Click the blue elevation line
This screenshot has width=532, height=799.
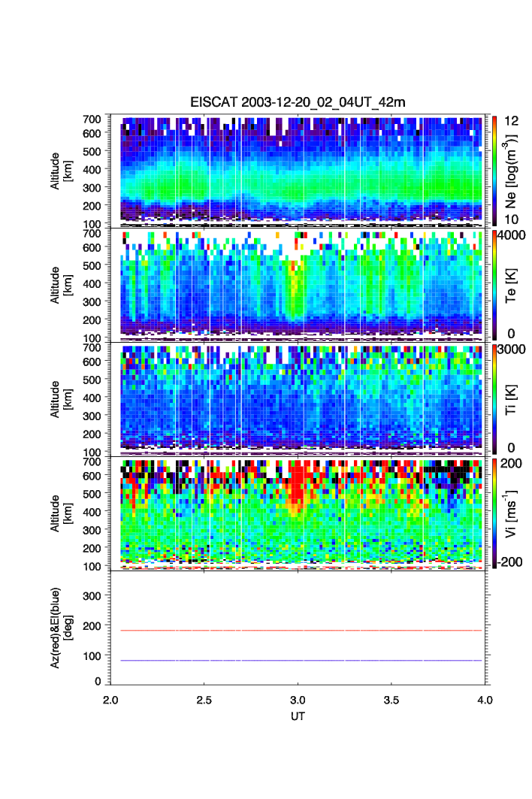(301, 661)
